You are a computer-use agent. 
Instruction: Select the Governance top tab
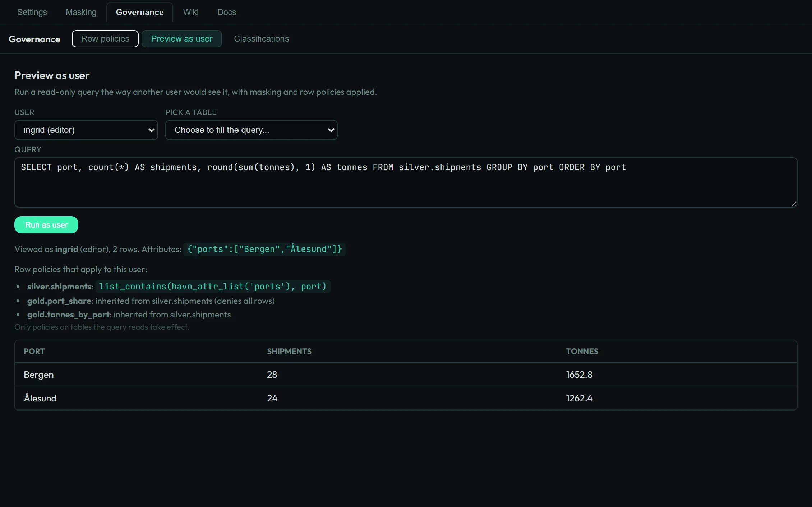pos(140,12)
